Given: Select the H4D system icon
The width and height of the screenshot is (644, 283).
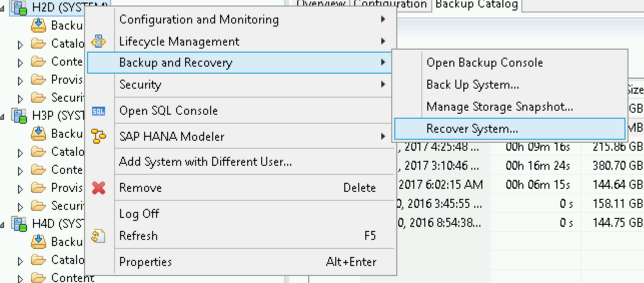Looking at the screenshot, I should pyautogui.click(x=20, y=223).
